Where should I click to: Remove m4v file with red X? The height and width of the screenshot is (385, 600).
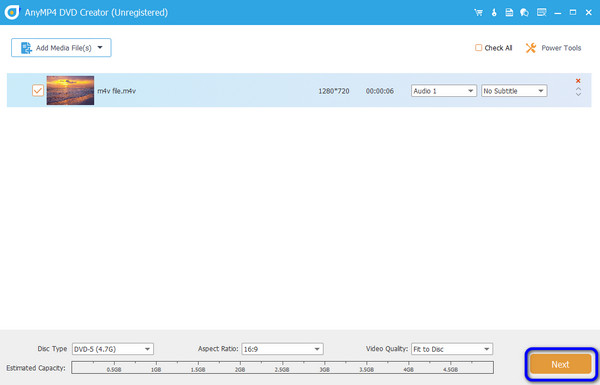tap(578, 81)
